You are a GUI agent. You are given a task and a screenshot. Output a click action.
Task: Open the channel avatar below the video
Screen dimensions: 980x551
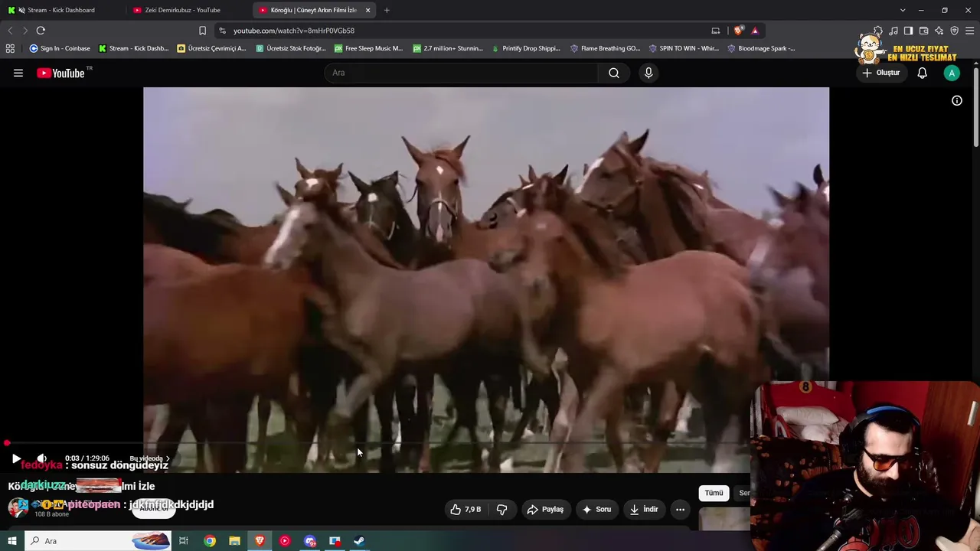click(18, 508)
